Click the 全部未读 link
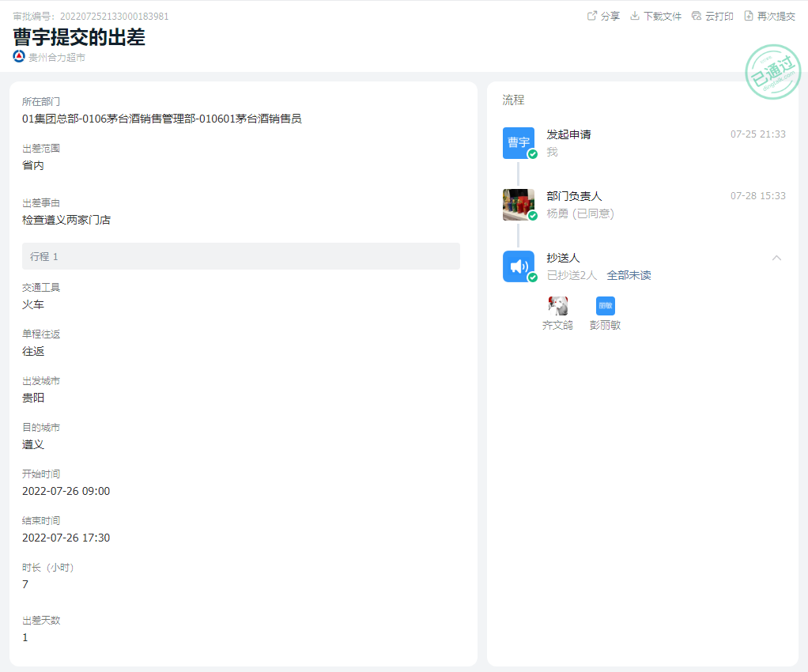Screen dimensions: 808x672 coord(629,275)
